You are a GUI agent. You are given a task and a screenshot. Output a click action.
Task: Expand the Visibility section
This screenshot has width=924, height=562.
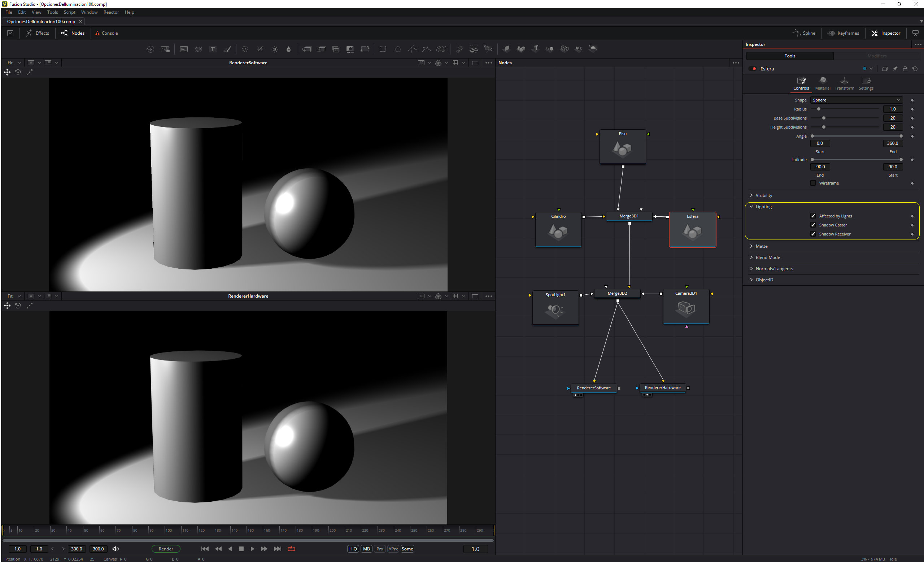[763, 195]
